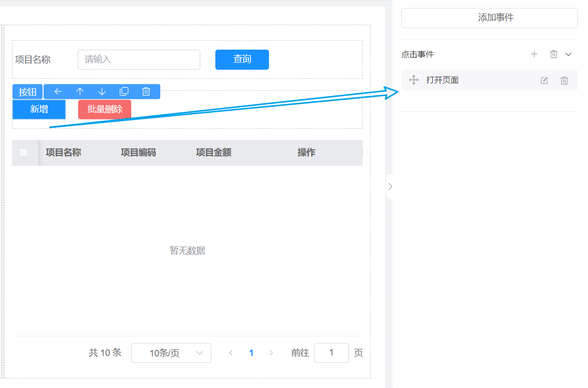Add a new action with plus icon

click(x=534, y=54)
